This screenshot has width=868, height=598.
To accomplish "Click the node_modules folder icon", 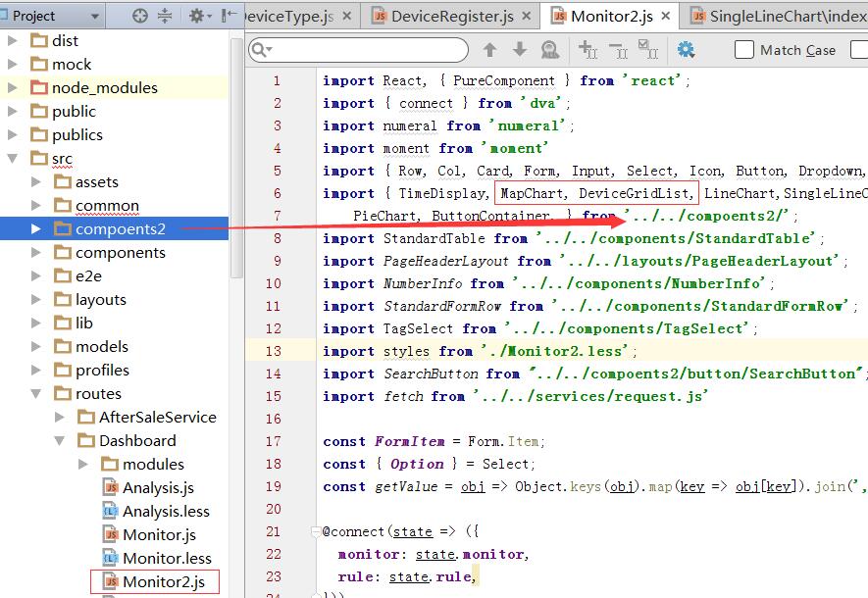I will click(39, 87).
